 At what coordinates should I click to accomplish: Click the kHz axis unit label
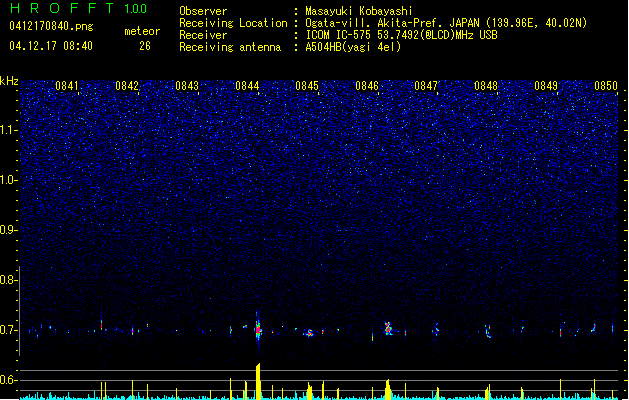pyautogui.click(x=9, y=81)
